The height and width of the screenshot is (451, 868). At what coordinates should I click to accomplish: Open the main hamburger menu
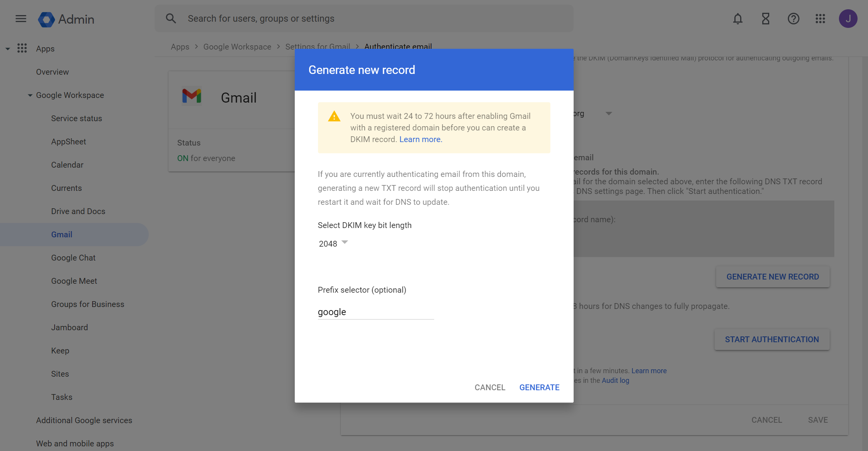click(x=21, y=19)
